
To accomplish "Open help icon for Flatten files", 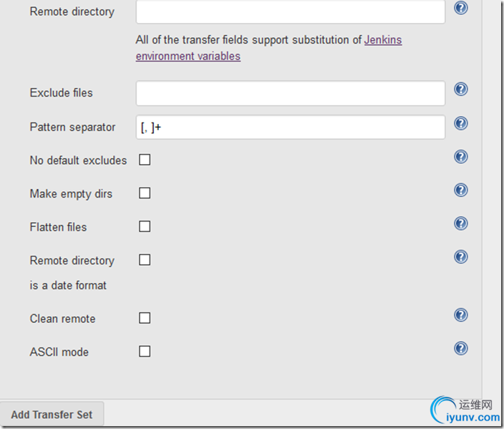I will point(461,223).
